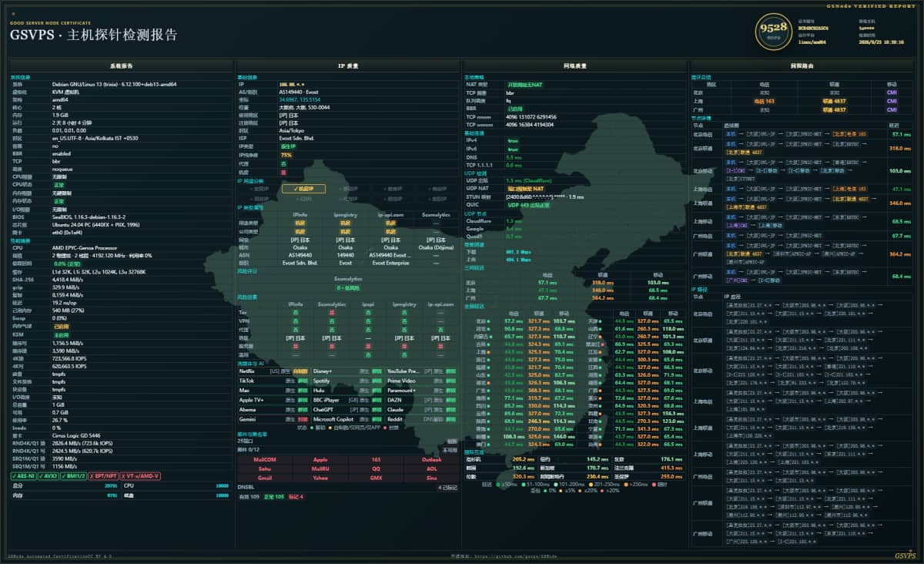
Task: Select the Apple TV+ unlock row
Action: click(273, 400)
